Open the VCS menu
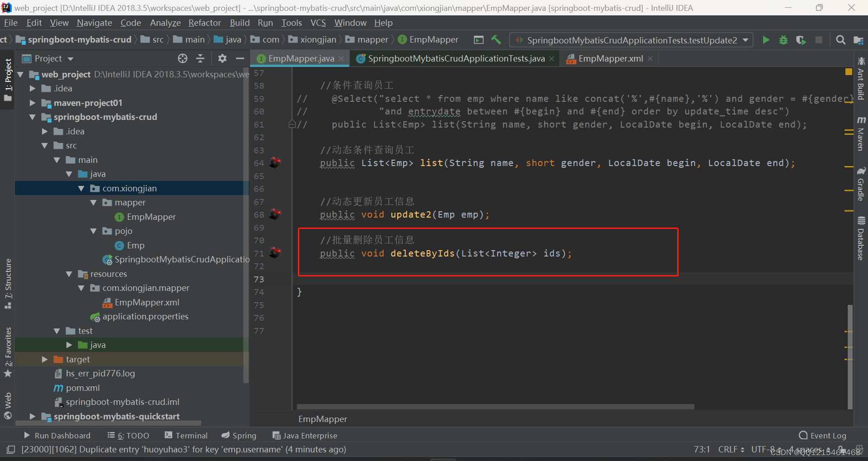This screenshot has width=868, height=461. click(318, 23)
